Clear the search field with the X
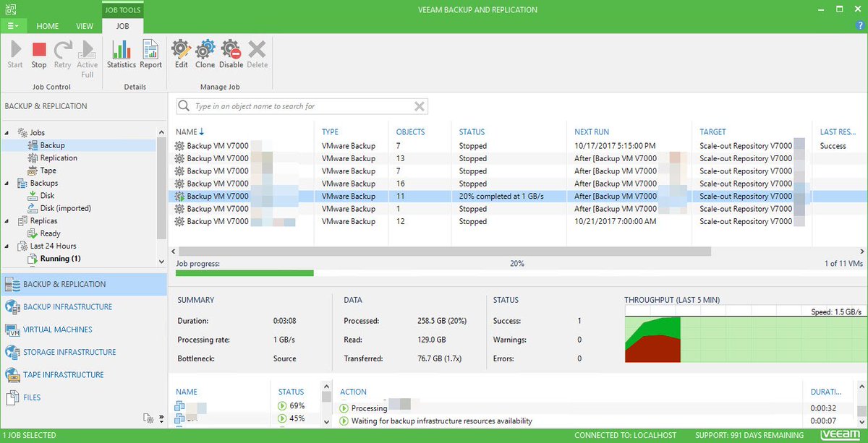868x443 pixels. 420,106
